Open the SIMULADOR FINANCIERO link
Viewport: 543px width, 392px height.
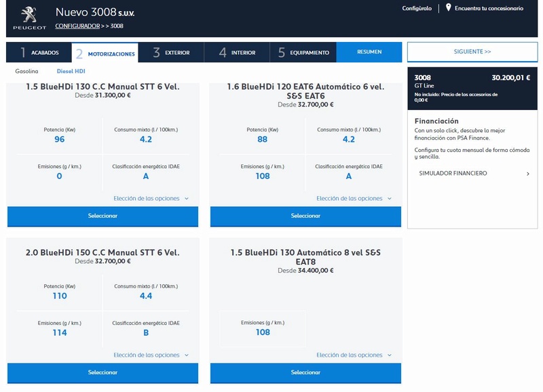click(x=453, y=174)
